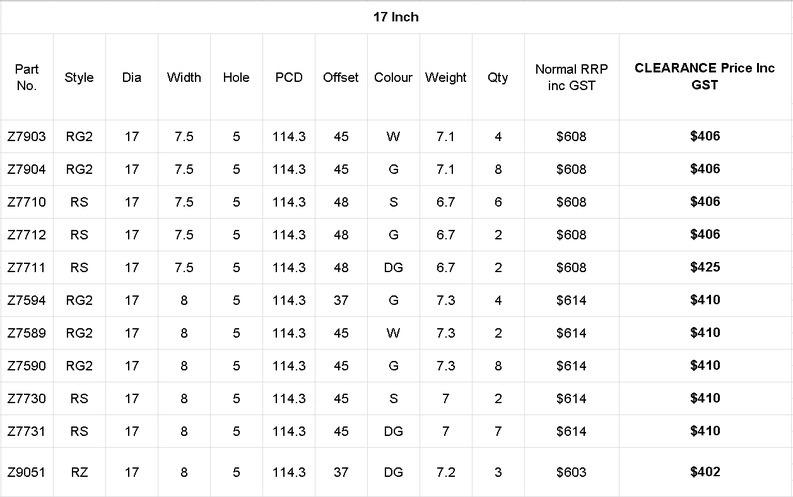Click part number Z7731

pyautogui.click(x=27, y=431)
